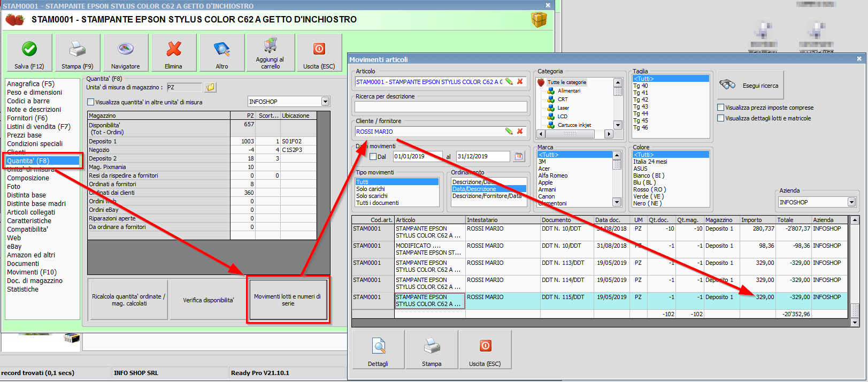
Task: Open Codici a barre section
Action: coord(28,101)
